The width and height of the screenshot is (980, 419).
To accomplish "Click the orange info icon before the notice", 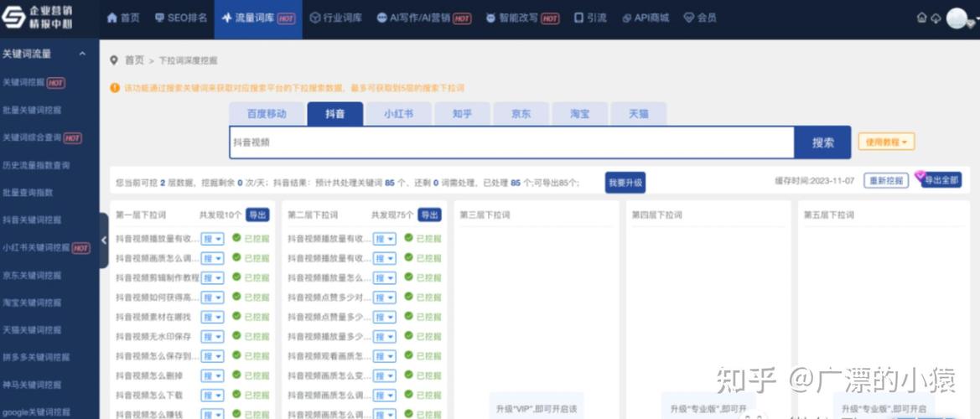I will click(x=115, y=88).
